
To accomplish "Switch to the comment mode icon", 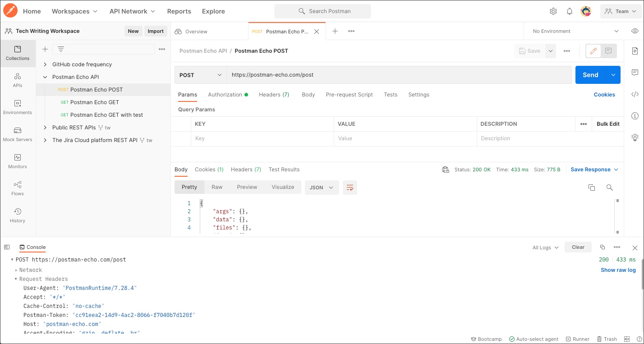I will pos(608,51).
